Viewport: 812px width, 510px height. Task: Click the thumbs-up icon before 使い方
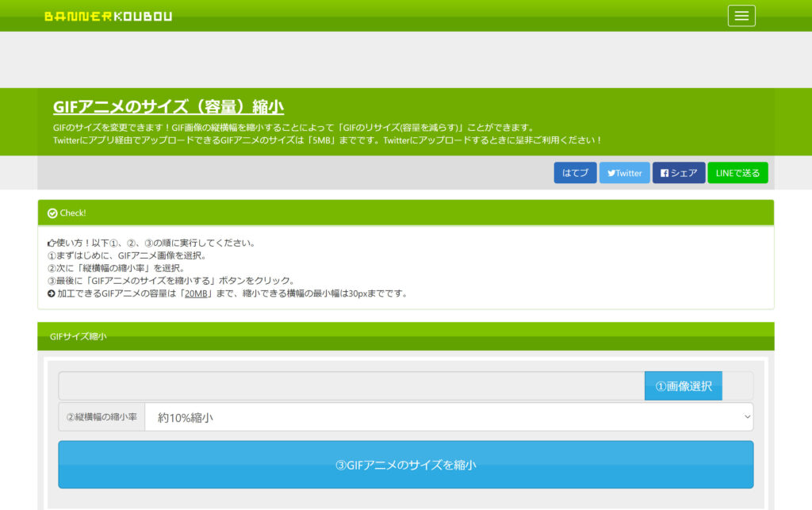tap(52, 243)
